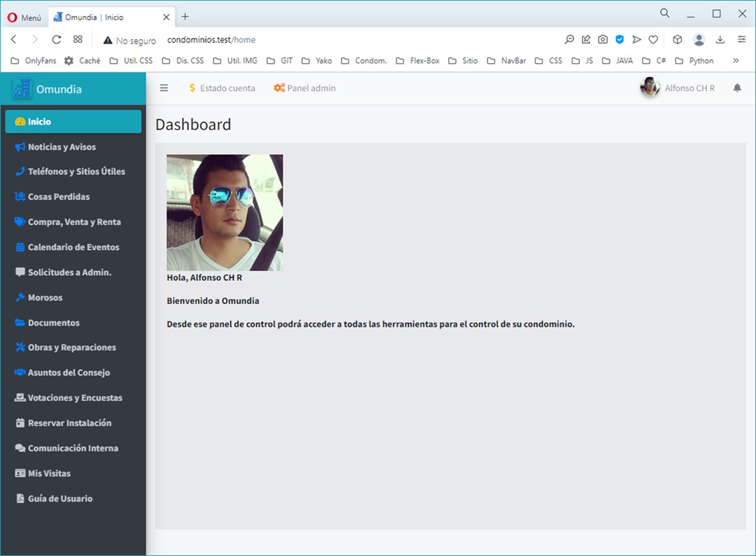Select Obras y Reparaciones tools icon

20,348
